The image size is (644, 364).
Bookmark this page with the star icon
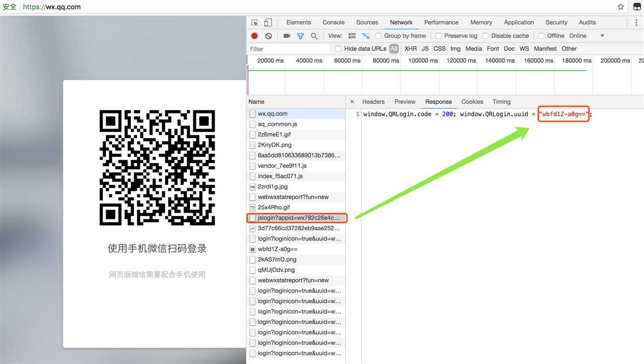621,7
